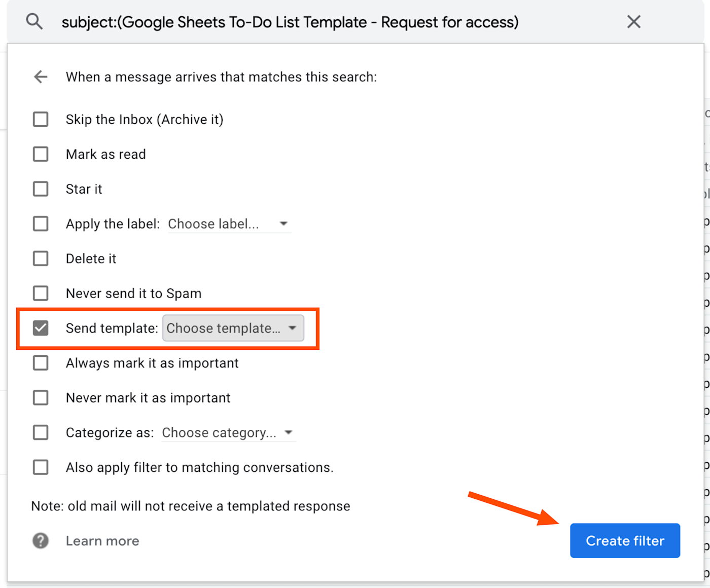Enable Skip the Inbox checkbox
Image resolution: width=710 pixels, height=588 pixels.
click(41, 120)
